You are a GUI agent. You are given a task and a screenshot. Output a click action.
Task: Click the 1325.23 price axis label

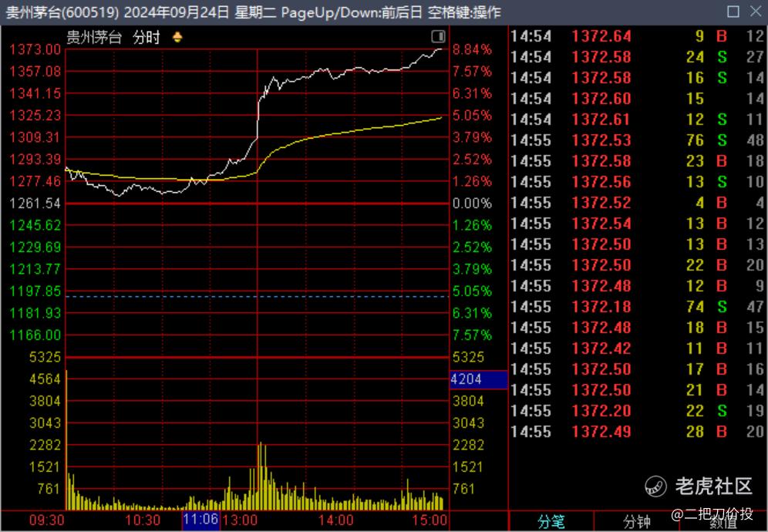[x=35, y=115]
